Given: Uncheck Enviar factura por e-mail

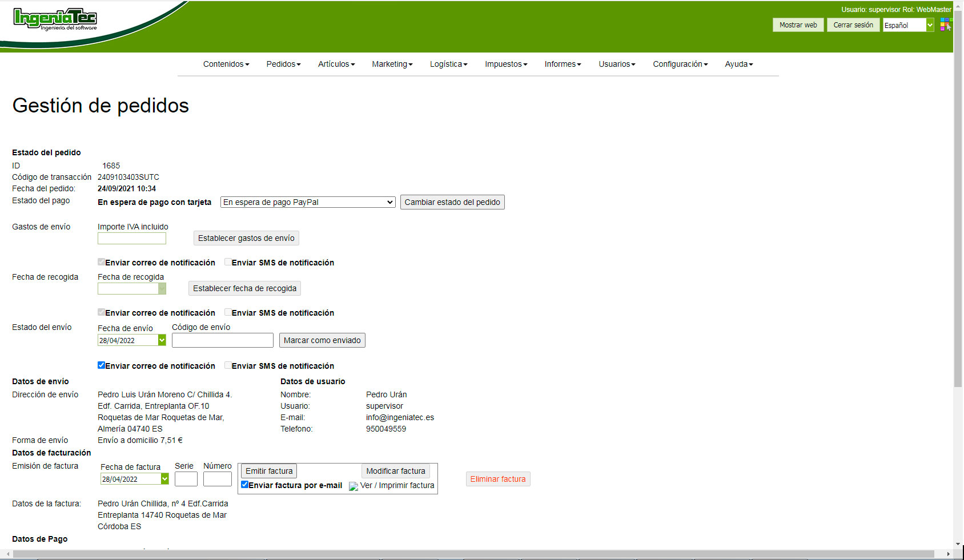Looking at the screenshot, I should click(x=244, y=485).
